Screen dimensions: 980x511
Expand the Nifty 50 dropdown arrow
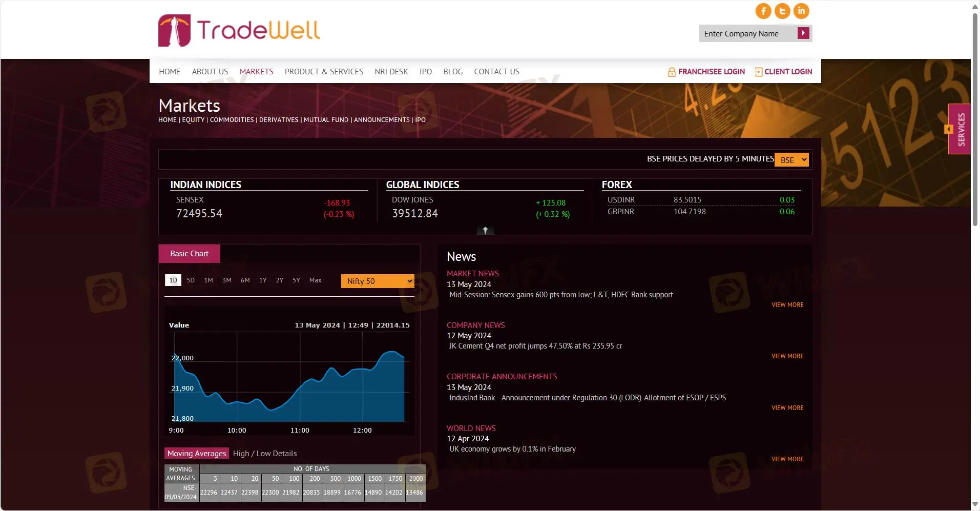coord(409,281)
